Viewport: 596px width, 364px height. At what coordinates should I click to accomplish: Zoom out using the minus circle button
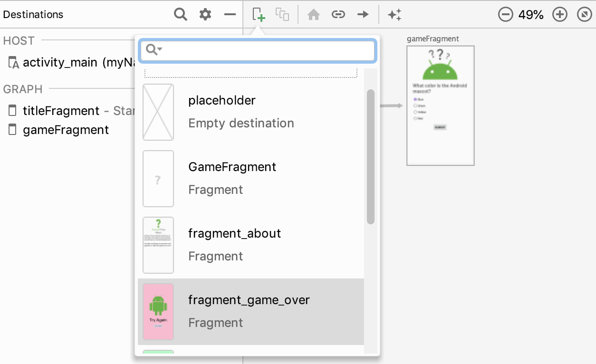[506, 15]
